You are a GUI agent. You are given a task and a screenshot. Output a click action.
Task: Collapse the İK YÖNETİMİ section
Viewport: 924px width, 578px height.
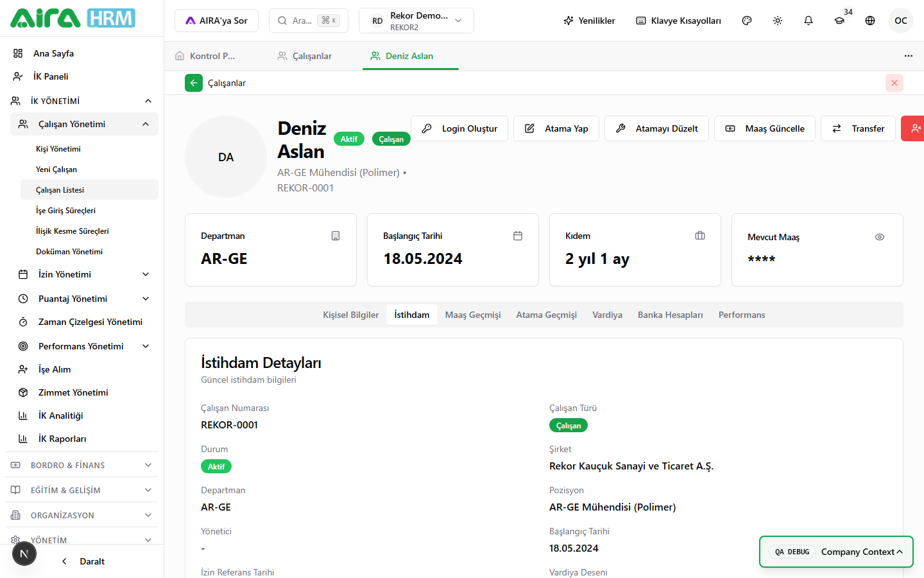point(81,101)
